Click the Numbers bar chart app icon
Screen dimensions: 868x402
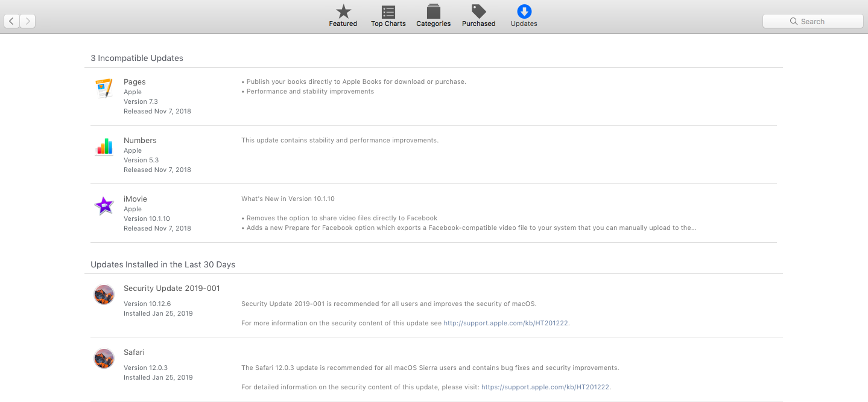[104, 147]
